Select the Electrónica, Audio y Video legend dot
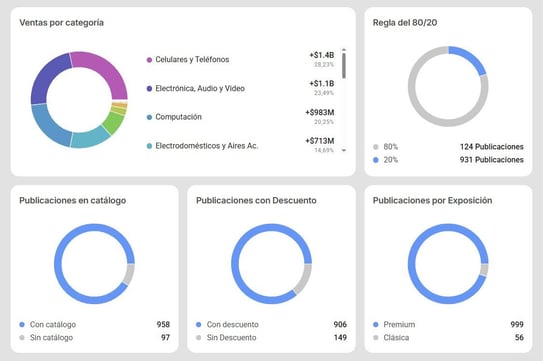The width and height of the screenshot is (543, 361). point(149,88)
